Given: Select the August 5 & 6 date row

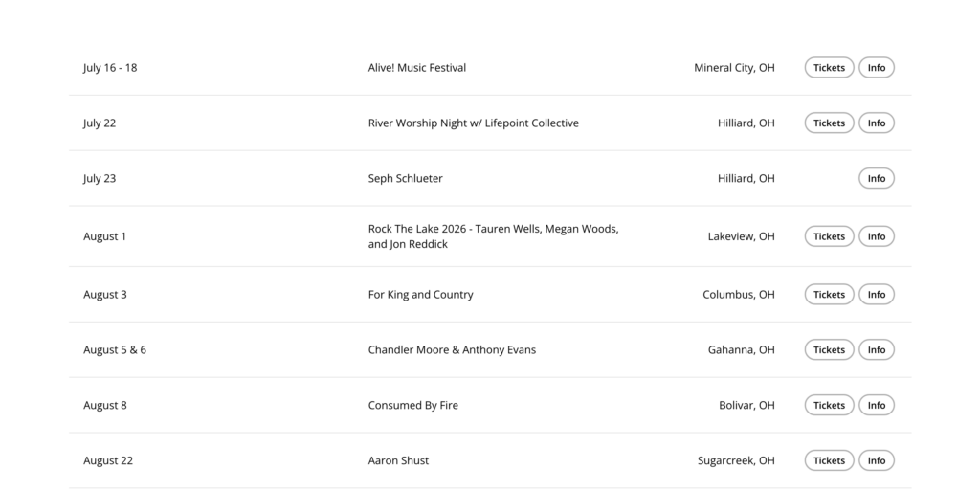Looking at the screenshot, I should click(490, 349).
